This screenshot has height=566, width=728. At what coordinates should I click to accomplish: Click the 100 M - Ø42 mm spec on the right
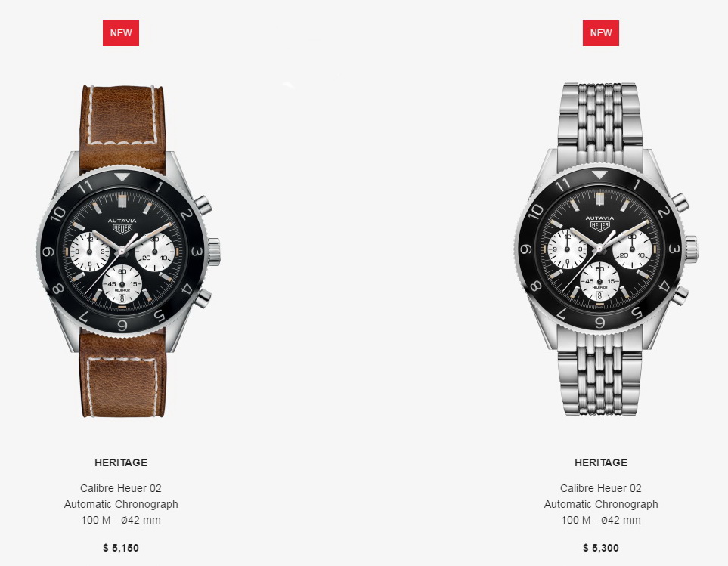coord(601,520)
